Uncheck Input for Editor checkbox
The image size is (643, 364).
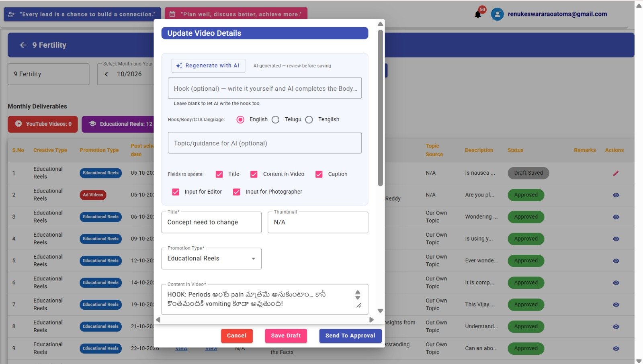click(176, 192)
